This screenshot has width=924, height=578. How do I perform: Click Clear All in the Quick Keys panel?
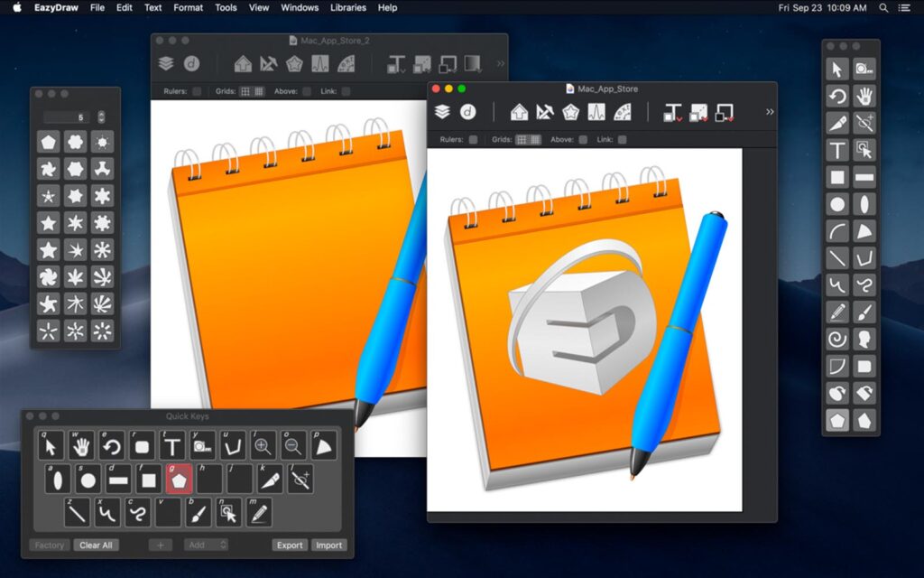tap(97, 545)
